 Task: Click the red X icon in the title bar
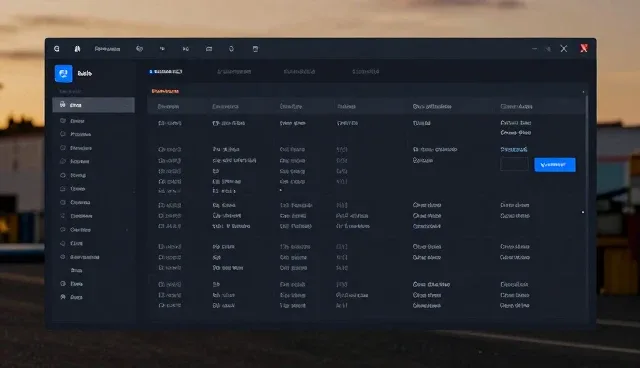[x=584, y=49]
